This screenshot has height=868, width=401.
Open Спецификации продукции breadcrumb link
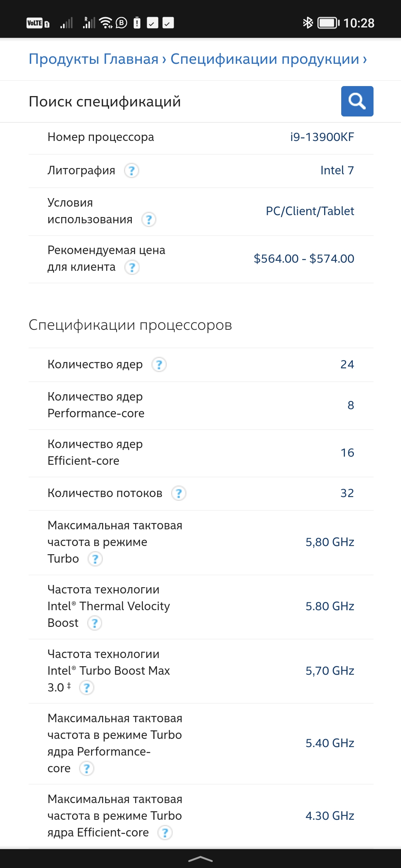click(x=265, y=59)
